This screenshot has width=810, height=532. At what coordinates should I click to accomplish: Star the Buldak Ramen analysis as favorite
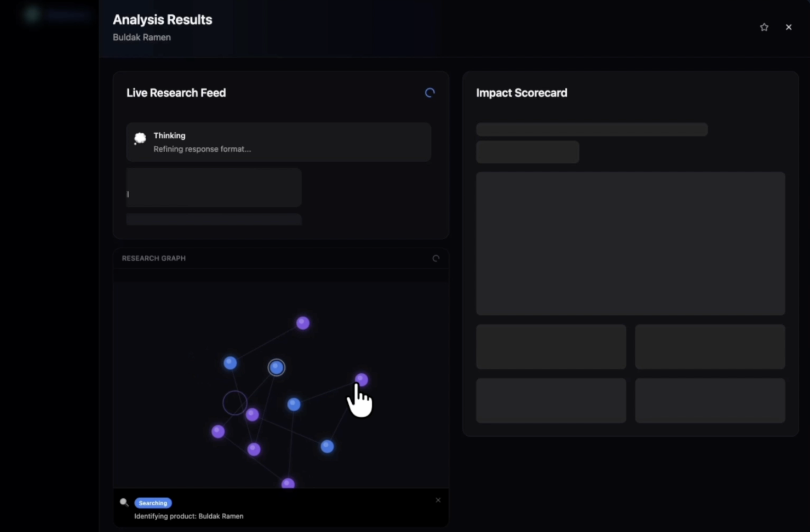(x=764, y=27)
